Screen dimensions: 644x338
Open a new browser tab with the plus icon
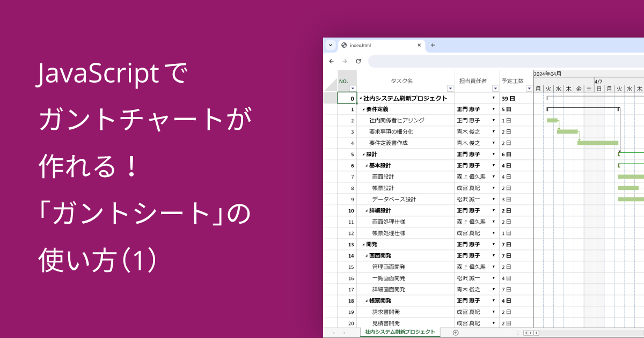[433, 45]
